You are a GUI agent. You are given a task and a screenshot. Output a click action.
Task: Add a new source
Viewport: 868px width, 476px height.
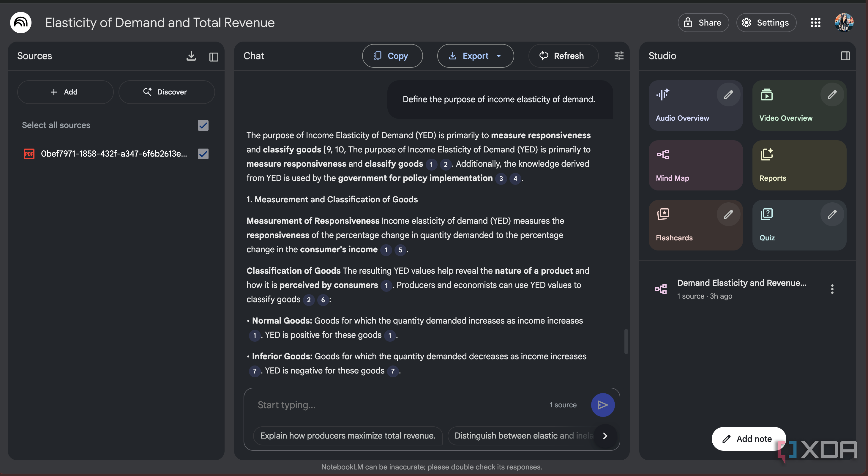pyautogui.click(x=65, y=92)
